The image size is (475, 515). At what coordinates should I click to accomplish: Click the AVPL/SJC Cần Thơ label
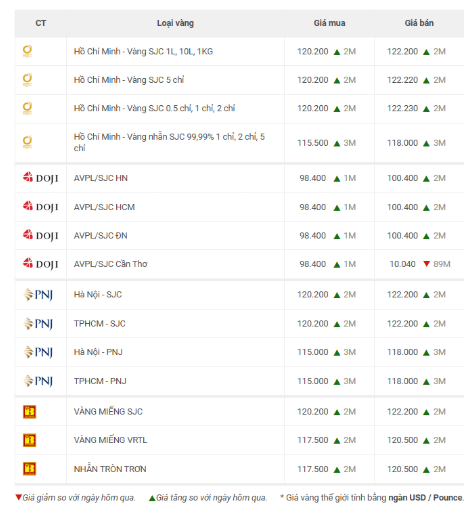[110, 264]
